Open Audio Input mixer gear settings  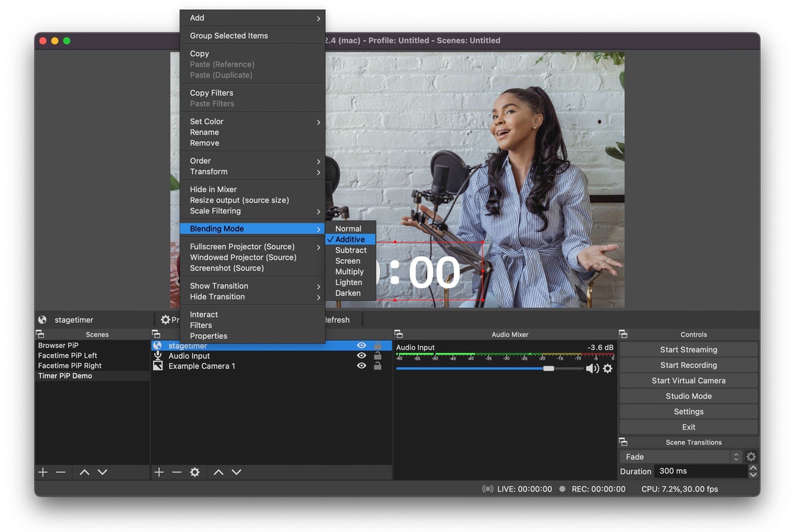tap(607, 368)
